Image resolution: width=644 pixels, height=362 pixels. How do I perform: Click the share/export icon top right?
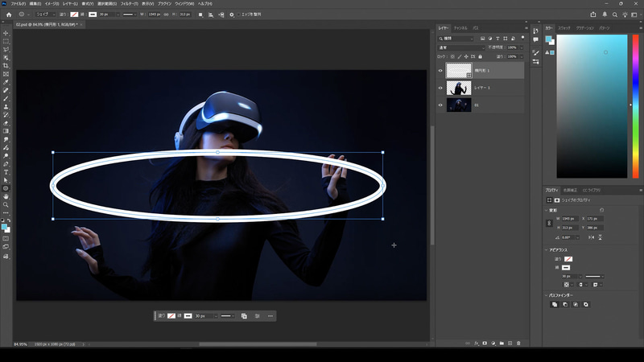(x=593, y=14)
